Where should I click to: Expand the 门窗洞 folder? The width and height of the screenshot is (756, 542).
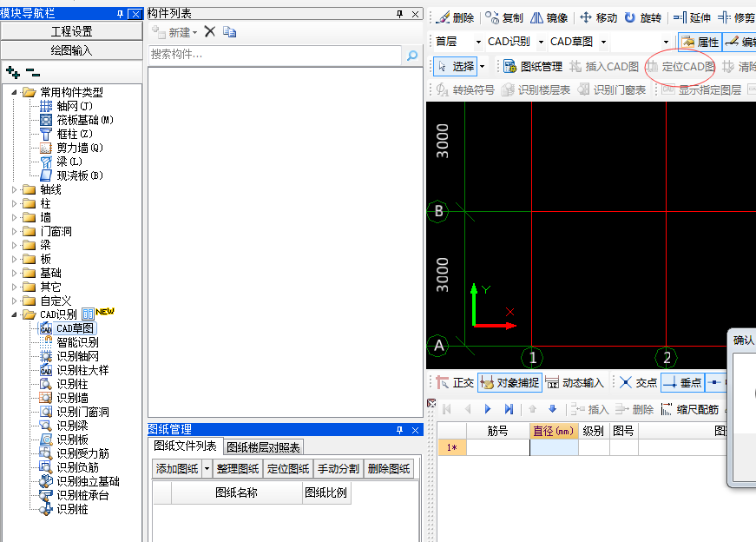(x=14, y=231)
